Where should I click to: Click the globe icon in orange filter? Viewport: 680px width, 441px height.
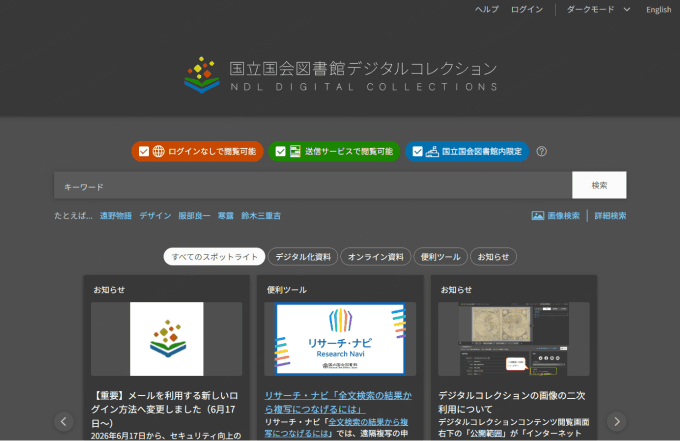coord(158,151)
